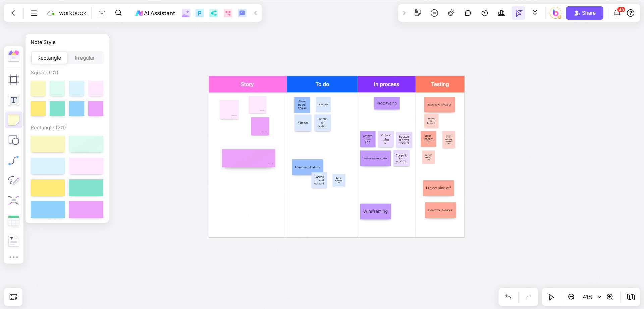
Task: Select the Connector line tool
Action: (14, 160)
